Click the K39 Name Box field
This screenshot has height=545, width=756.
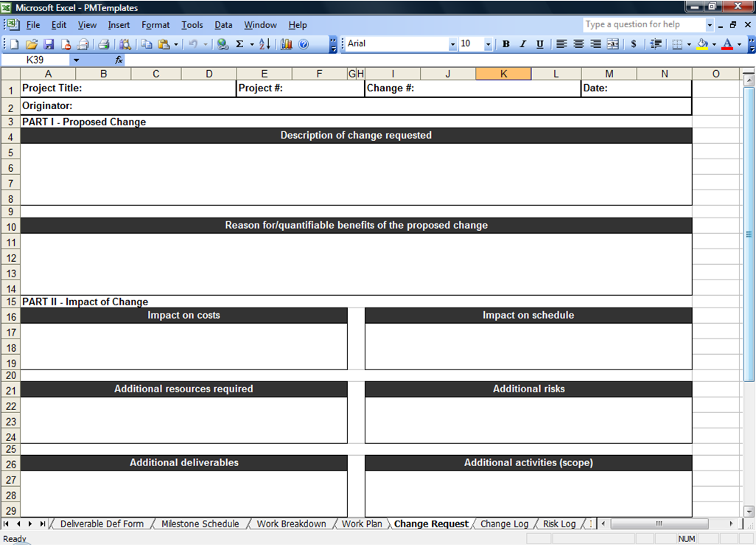[x=36, y=60]
